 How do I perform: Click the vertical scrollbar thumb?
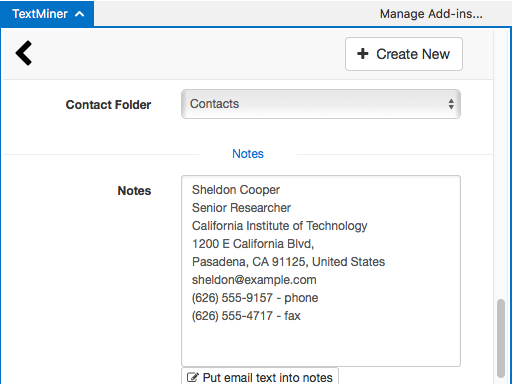501,338
